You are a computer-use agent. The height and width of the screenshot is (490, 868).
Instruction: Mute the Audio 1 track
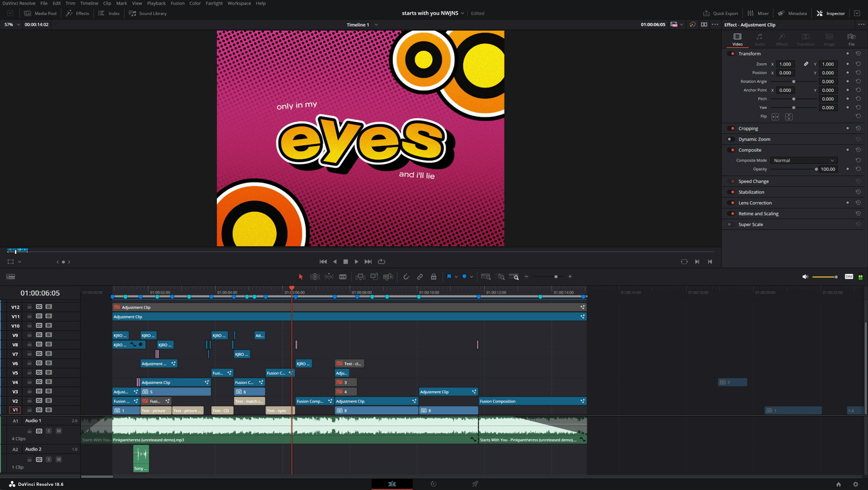58,431
